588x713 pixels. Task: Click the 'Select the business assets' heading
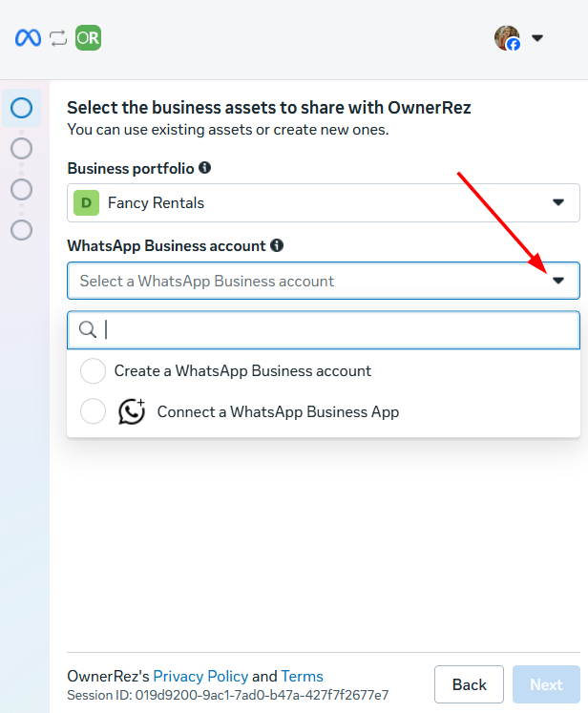point(269,107)
